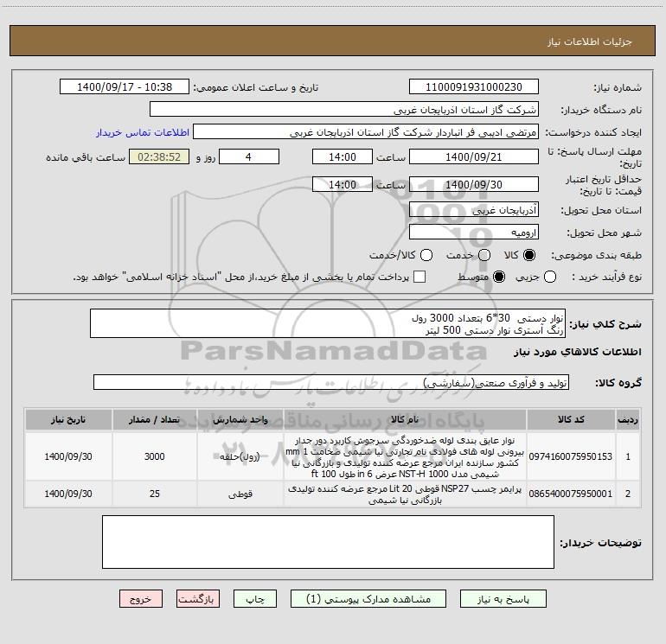Click the delivery city ارومیه field
This screenshot has width=666, height=644.
(474, 233)
